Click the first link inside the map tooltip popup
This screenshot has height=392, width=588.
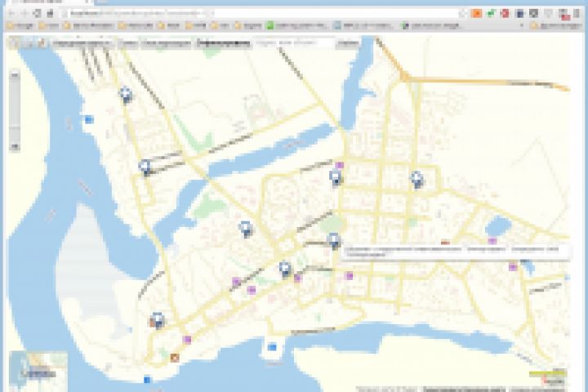point(403,249)
